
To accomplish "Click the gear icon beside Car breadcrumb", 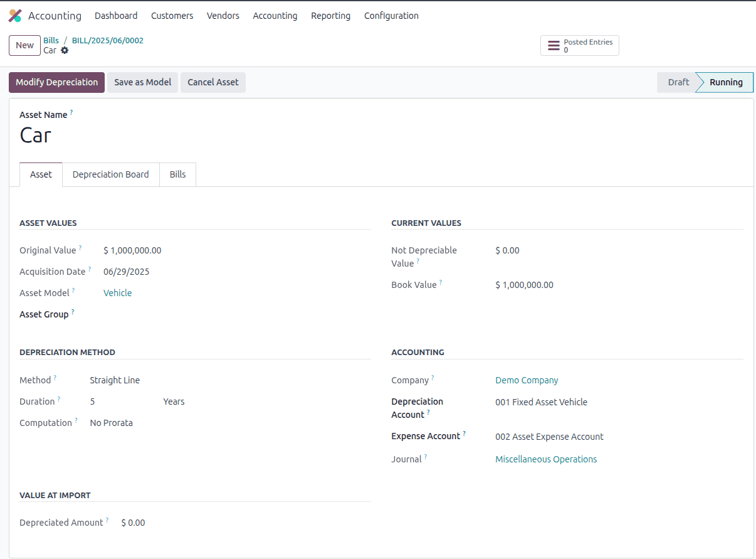I will pos(65,50).
